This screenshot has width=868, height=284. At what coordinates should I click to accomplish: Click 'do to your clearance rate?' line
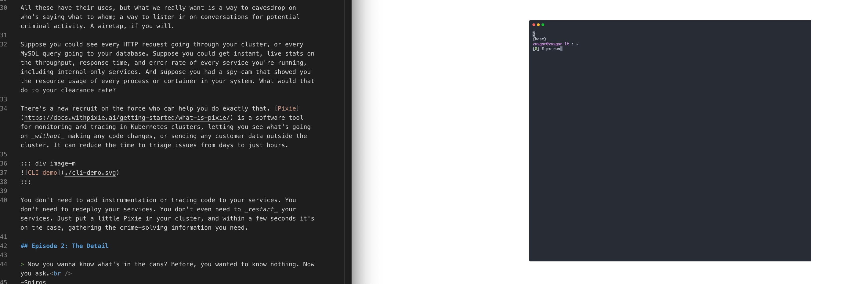(68, 90)
